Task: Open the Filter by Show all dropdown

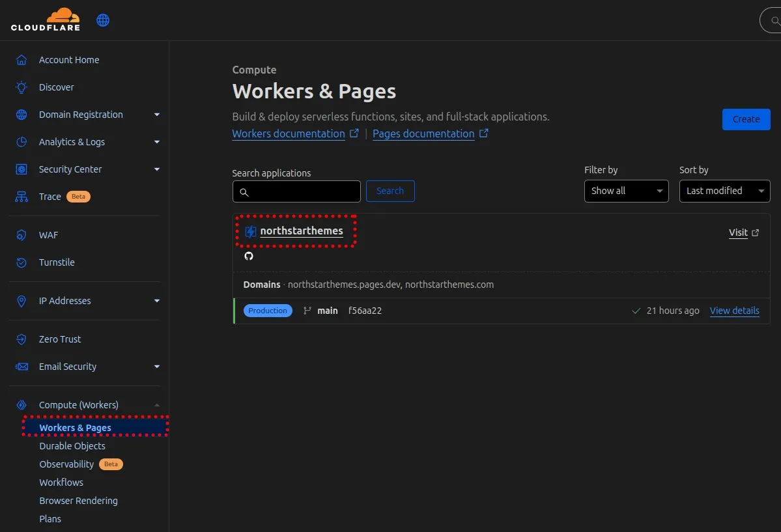Action: coord(626,191)
